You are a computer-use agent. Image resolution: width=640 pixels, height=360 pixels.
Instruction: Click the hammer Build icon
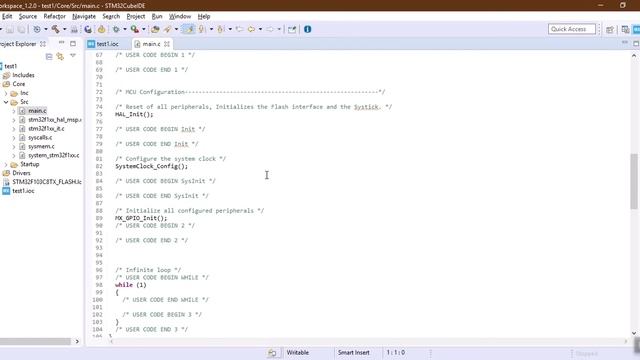tap(55, 29)
